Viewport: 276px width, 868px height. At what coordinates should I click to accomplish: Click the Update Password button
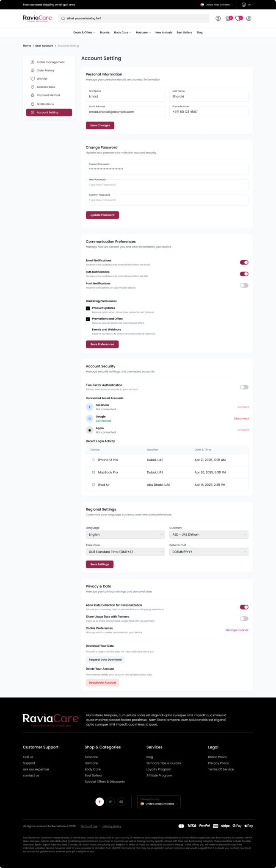102,215
